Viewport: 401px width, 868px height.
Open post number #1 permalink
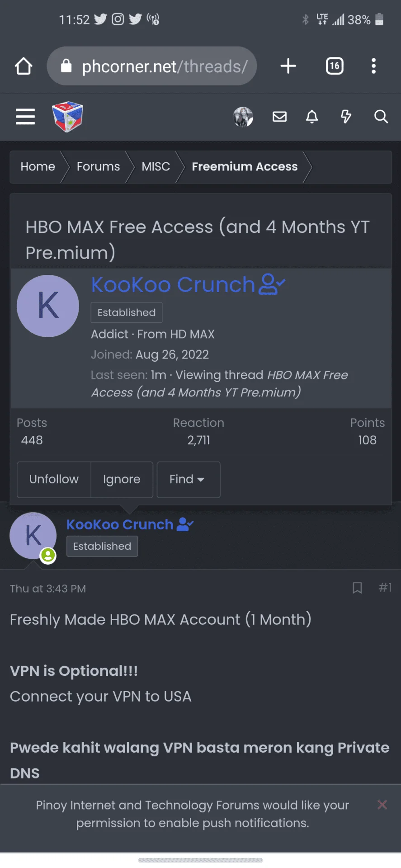385,588
